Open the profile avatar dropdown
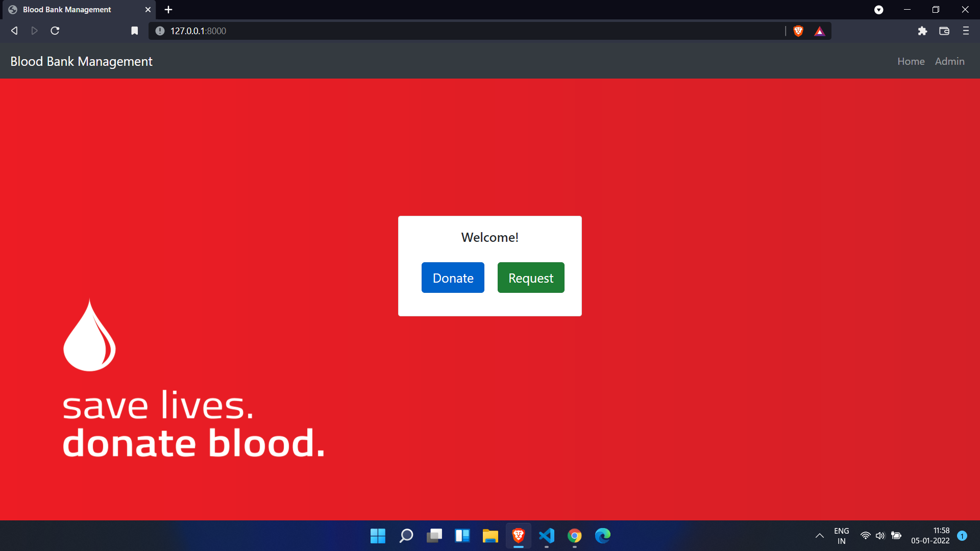980x551 pixels. click(x=879, y=10)
